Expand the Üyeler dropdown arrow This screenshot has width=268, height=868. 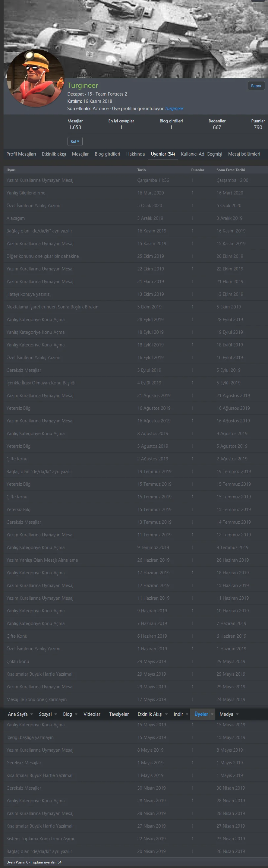pos(212,714)
